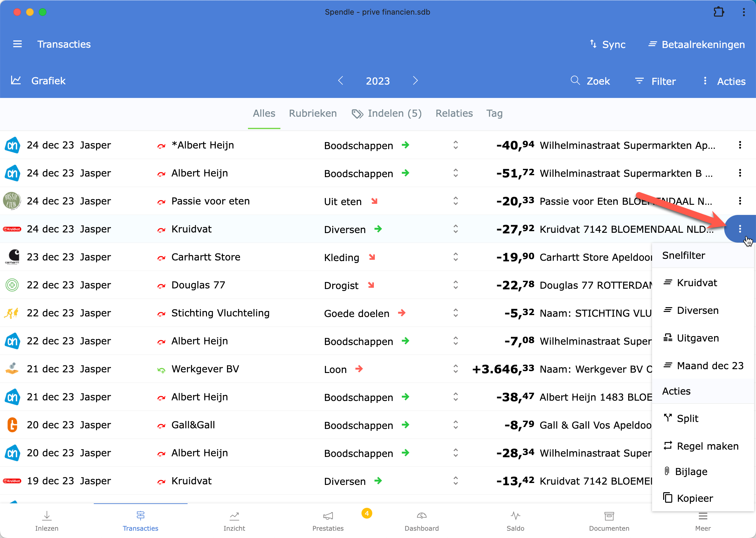This screenshot has height=538, width=756.
Task: Open Acties menu in header
Action: point(725,81)
